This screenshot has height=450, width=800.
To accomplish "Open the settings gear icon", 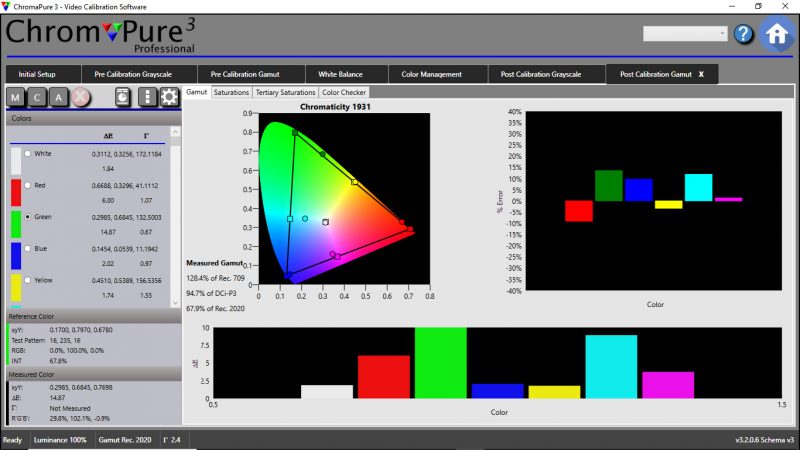I will [169, 97].
